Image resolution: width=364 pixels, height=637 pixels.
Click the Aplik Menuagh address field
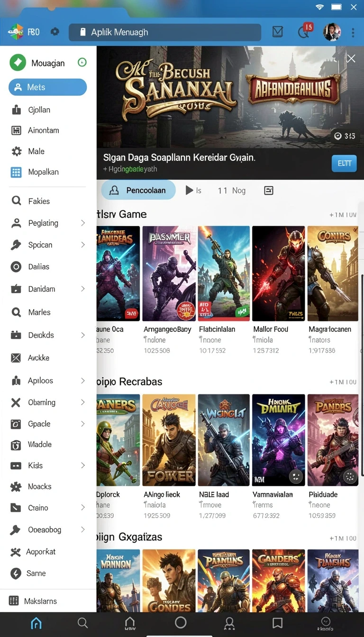[165, 32]
